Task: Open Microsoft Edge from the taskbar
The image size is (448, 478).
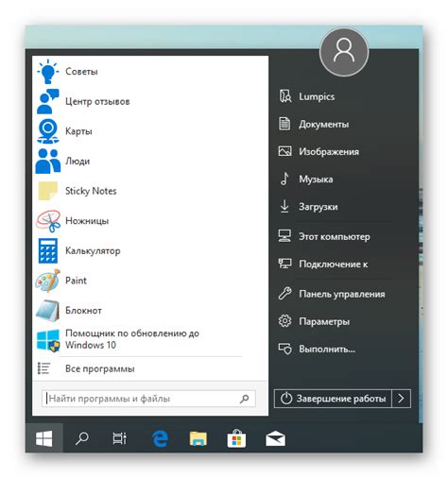Action: click(x=160, y=438)
